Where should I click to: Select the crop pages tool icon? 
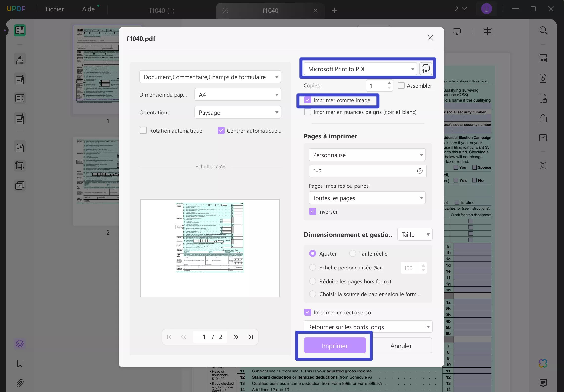click(x=20, y=165)
